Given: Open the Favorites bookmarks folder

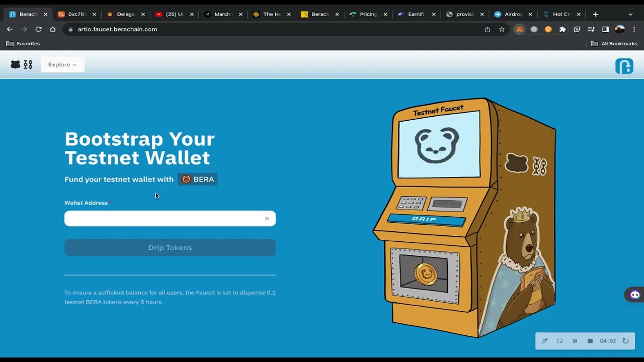Looking at the screenshot, I should pos(23,44).
